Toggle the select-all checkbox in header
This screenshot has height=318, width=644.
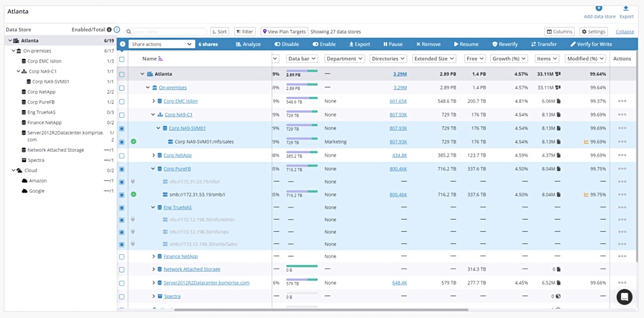[121, 59]
